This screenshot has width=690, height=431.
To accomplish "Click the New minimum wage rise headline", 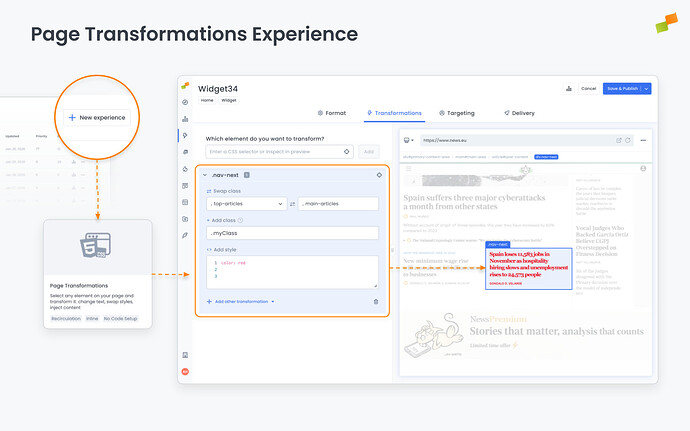I will [436, 267].
